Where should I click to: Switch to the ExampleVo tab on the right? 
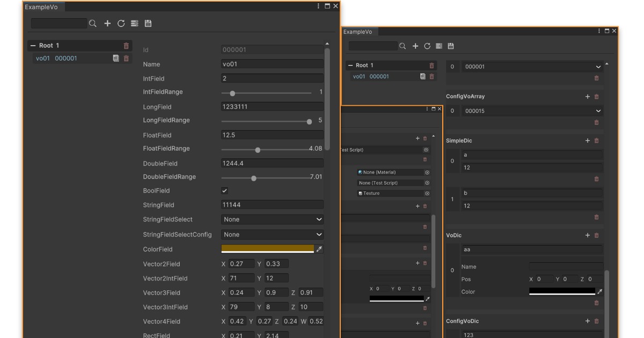[358, 31]
